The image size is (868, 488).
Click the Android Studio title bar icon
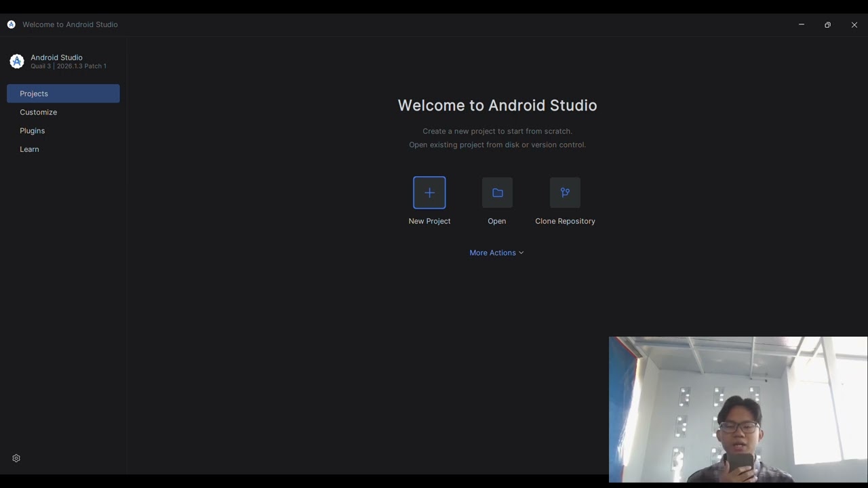coord(11,24)
